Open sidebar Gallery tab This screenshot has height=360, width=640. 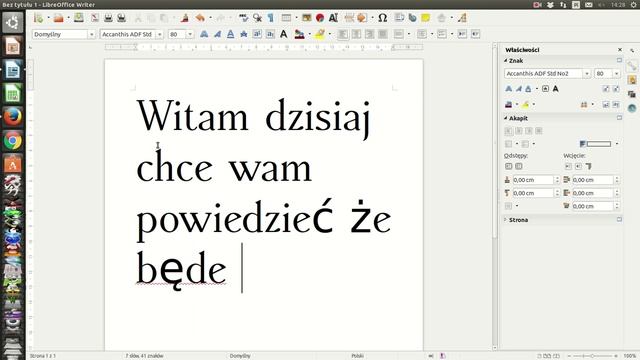[632, 94]
